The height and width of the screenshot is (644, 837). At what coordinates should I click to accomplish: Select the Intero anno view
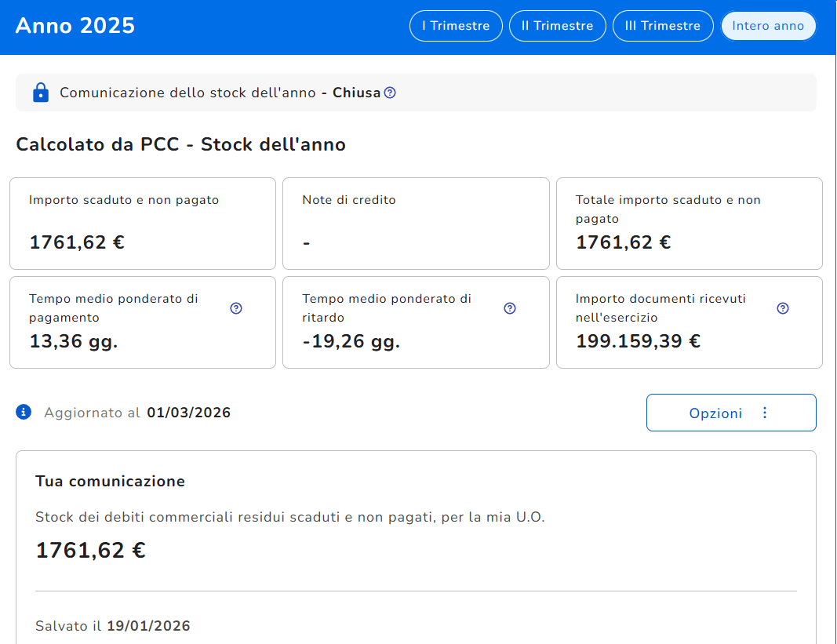pos(768,26)
